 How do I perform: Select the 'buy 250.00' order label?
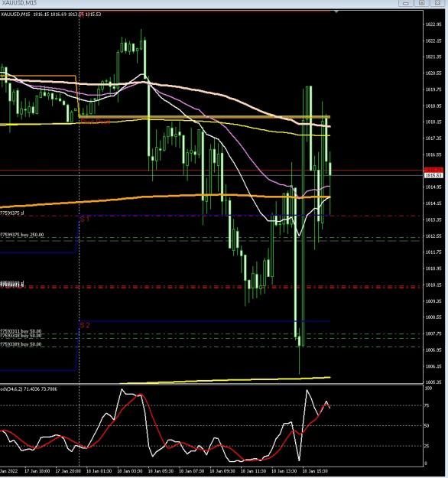(x=21, y=235)
